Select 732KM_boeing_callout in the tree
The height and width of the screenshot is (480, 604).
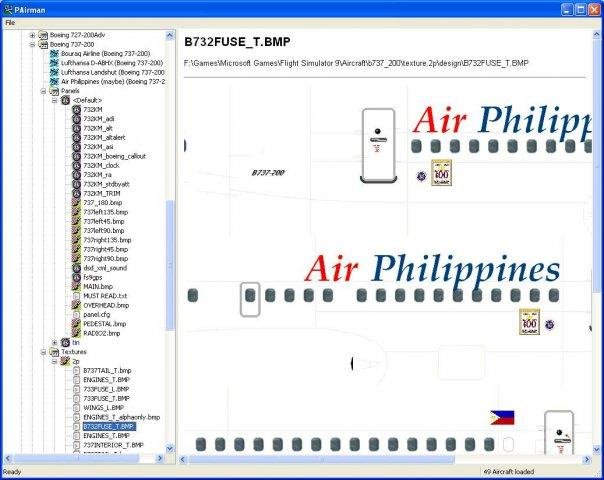pos(115,156)
